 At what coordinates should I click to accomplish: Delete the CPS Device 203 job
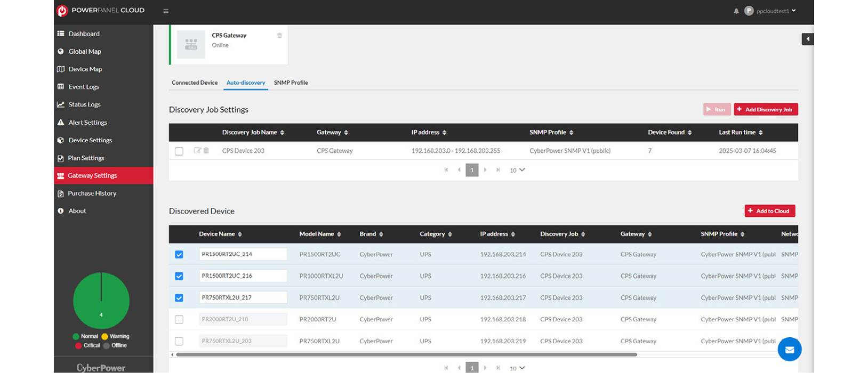(206, 151)
